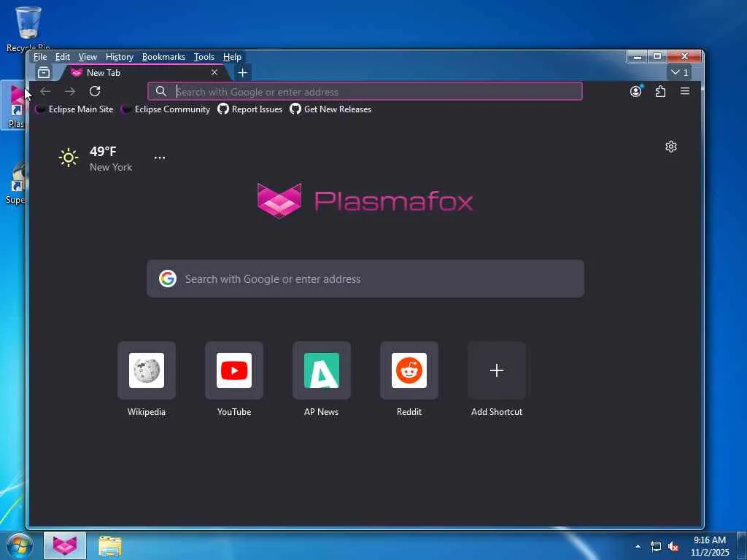Open the Help menu
The width and height of the screenshot is (747, 560).
[x=232, y=57]
